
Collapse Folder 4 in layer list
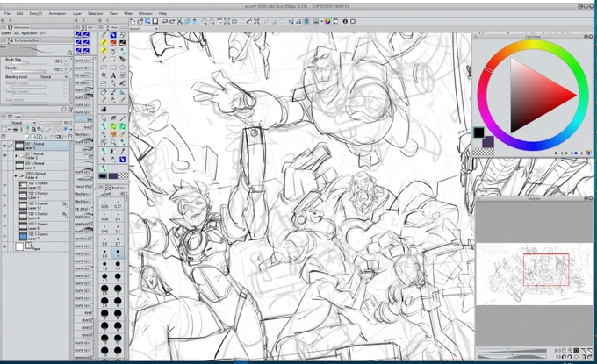[x=16, y=175]
